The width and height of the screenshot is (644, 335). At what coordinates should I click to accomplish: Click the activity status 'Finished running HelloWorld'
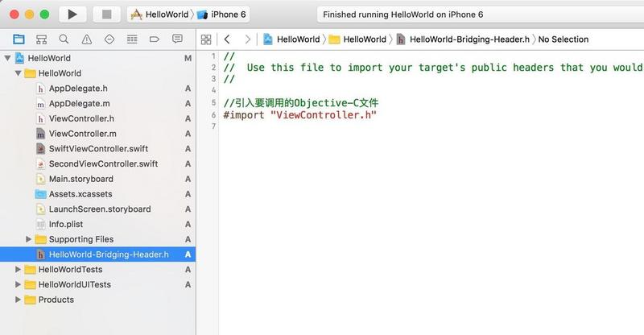(403, 14)
